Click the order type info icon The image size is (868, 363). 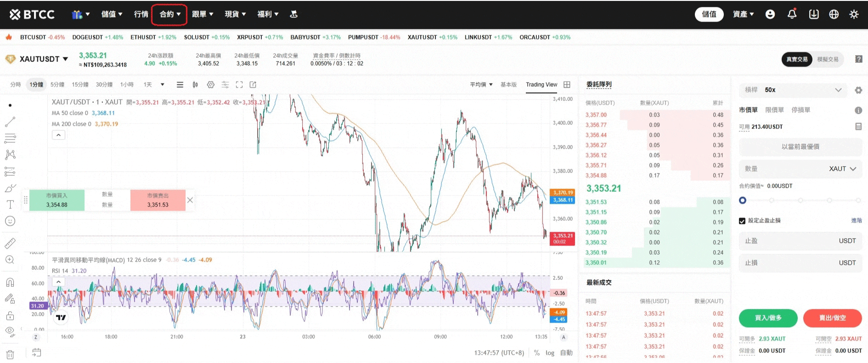tap(858, 110)
